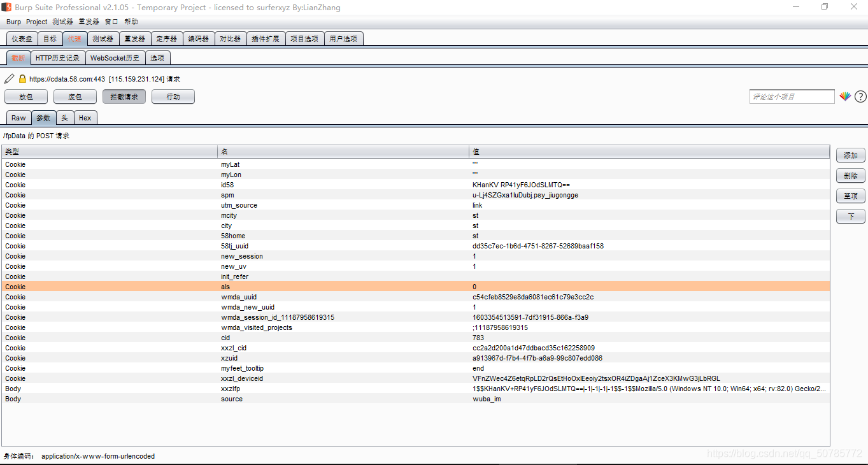Click the cid value 783
Screen dimensions: 868x465
pyautogui.click(x=478, y=338)
